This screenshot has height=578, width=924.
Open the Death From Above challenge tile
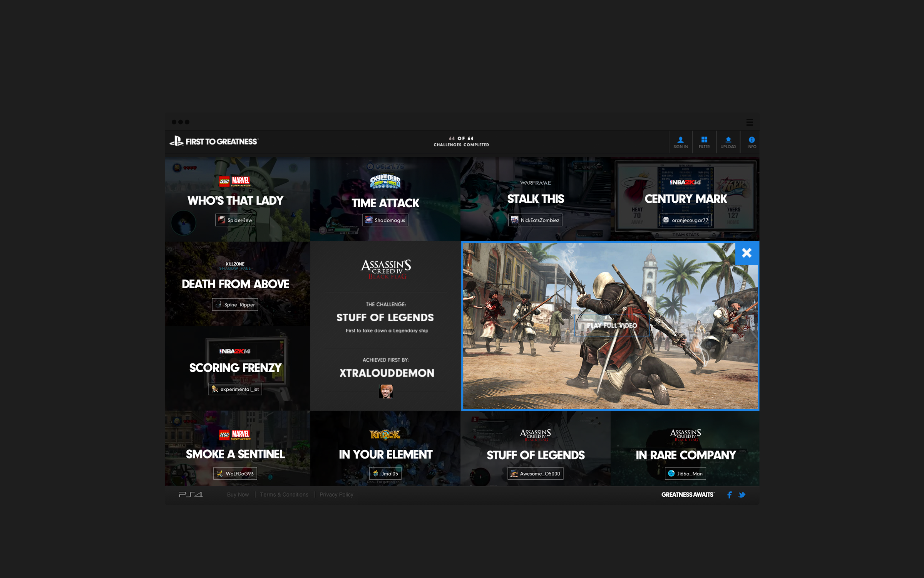237,284
